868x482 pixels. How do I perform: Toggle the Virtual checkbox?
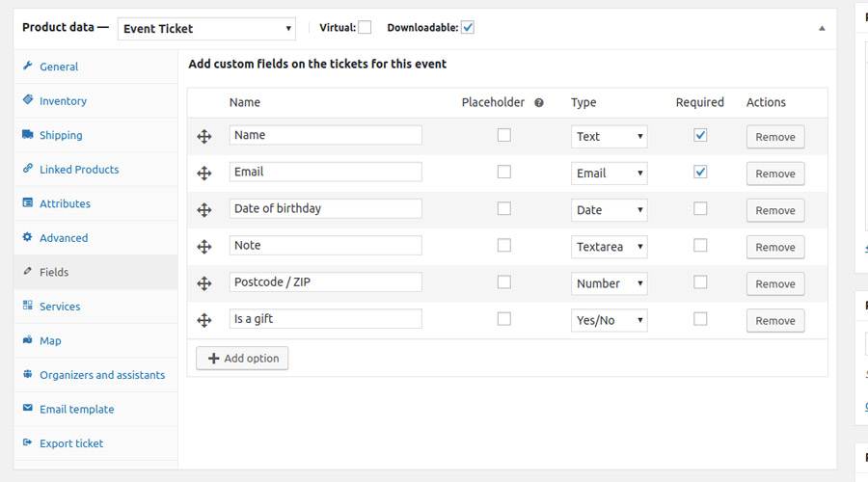(x=365, y=28)
